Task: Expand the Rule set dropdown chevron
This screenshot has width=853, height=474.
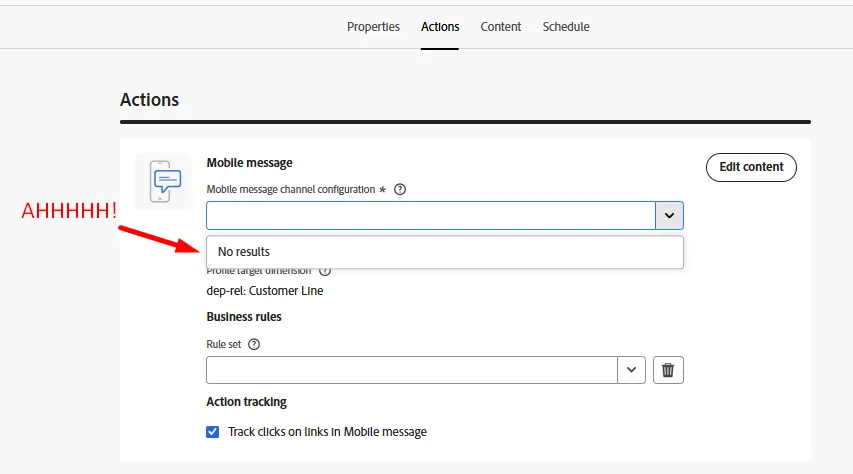Action: point(631,370)
